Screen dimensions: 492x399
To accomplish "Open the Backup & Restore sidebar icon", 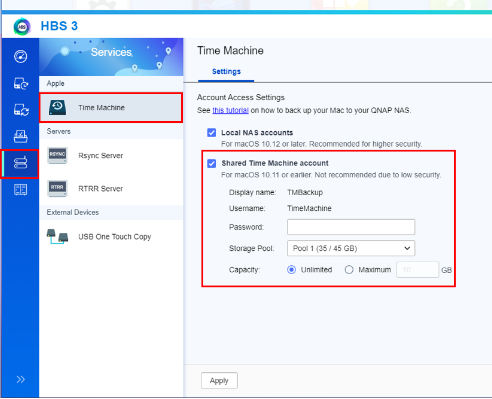I will point(20,83).
